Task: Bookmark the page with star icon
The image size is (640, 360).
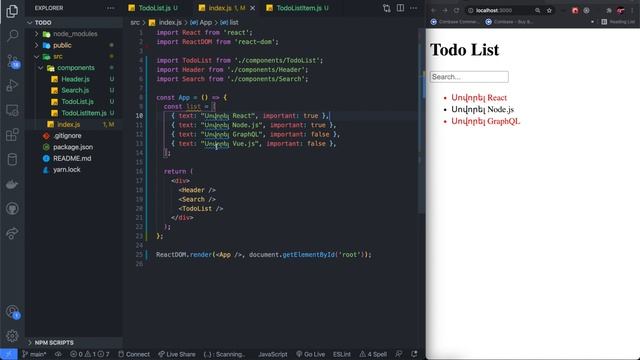Action: 549,10
